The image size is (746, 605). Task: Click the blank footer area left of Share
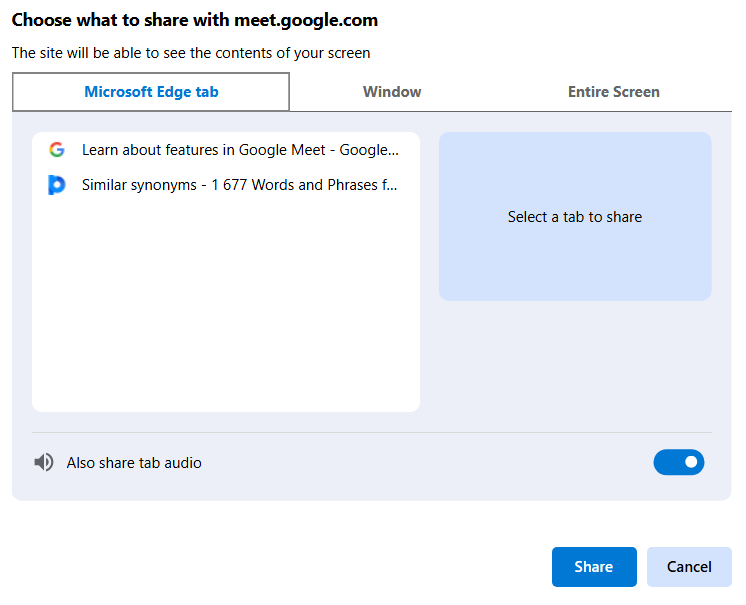[280, 567]
